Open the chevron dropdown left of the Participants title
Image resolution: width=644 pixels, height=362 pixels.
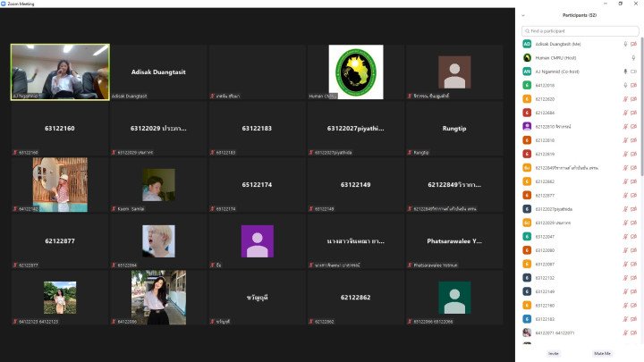(x=523, y=15)
